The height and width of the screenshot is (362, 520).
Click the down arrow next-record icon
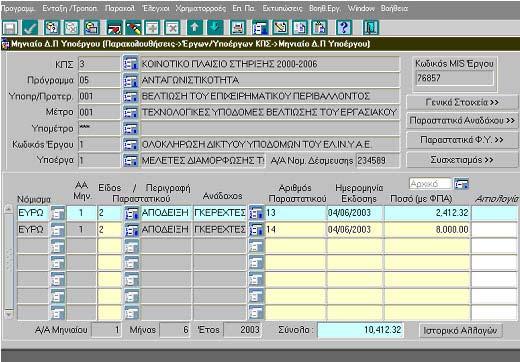(x=215, y=28)
